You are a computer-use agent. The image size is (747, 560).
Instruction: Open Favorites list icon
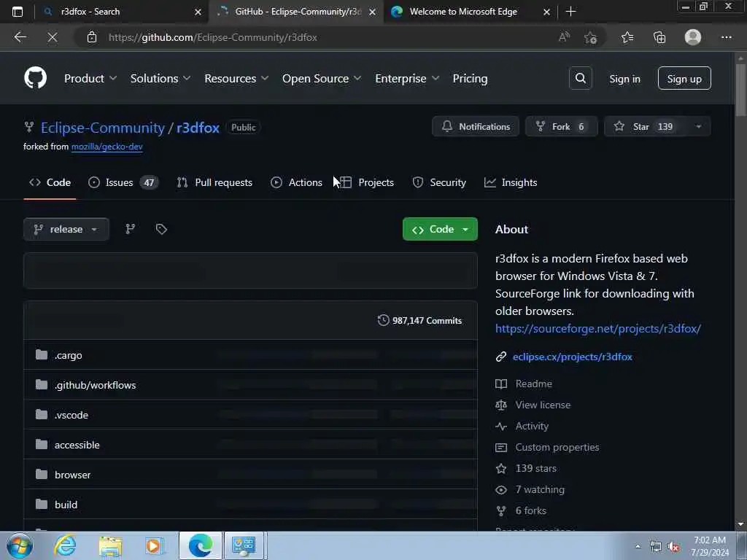[x=627, y=37]
